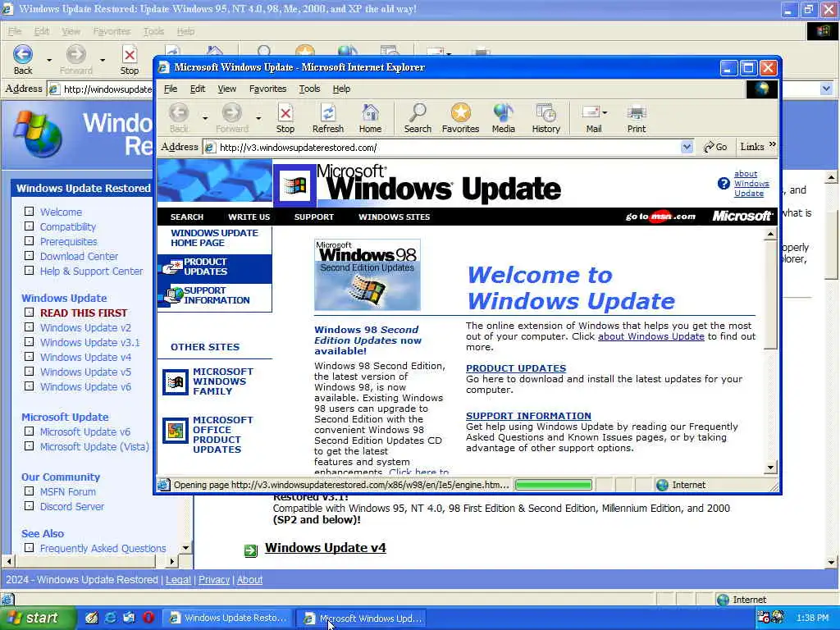Viewport: 840px width, 630px height.
Task: Open Download Center link in background sidebar
Action: (x=79, y=257)
